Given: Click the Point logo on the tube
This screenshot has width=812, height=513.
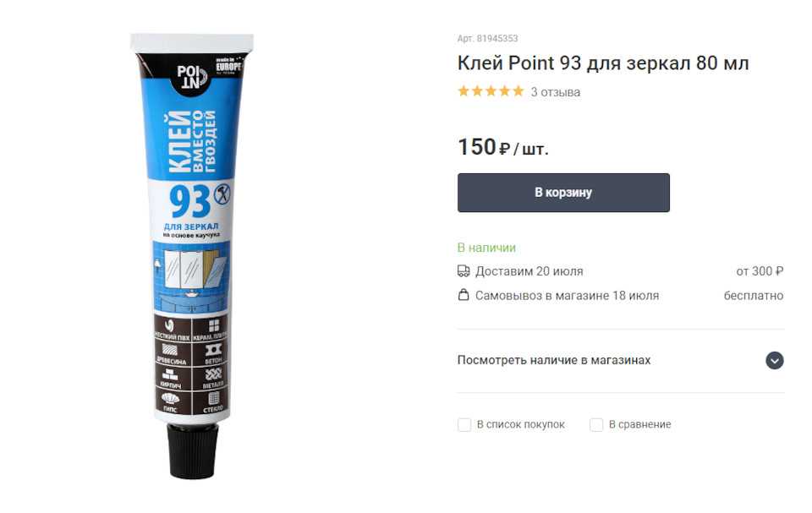Looking at the screenshot, I should 192,77.
